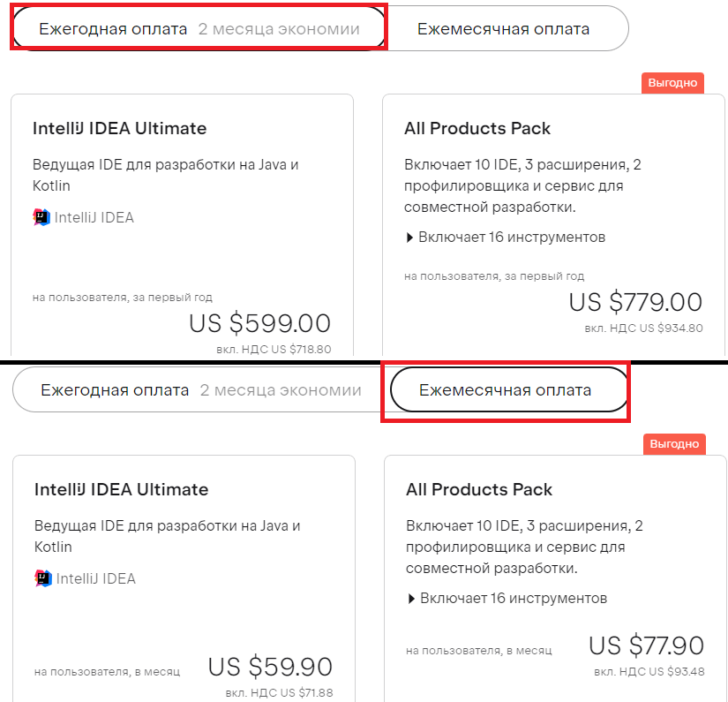Open IntelliJ IDEA Ultimate title in the US $59.90 card
Screen dimensions: 728x702
(121, 490)
